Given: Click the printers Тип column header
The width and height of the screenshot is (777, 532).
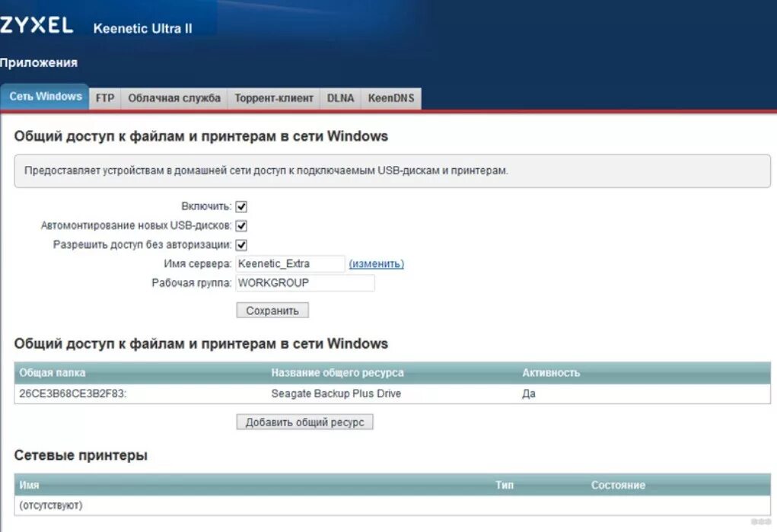Looking at the screenshot, I should (x=505, y=486).
